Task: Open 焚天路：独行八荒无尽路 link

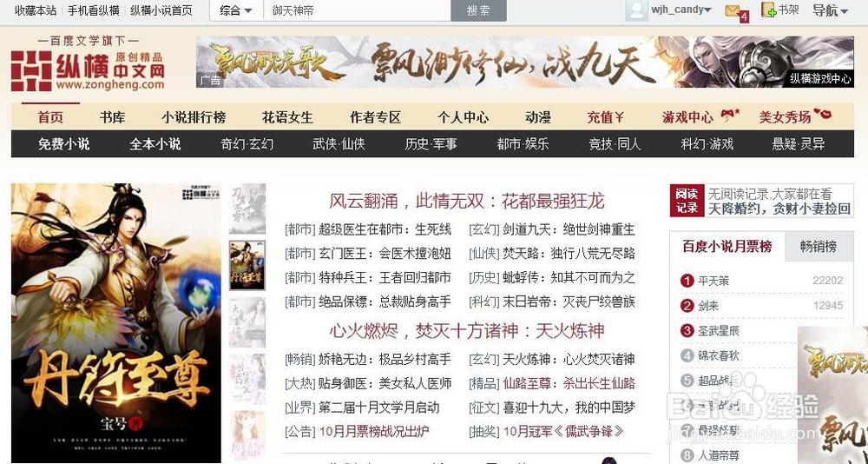Action: pos(569,254)
